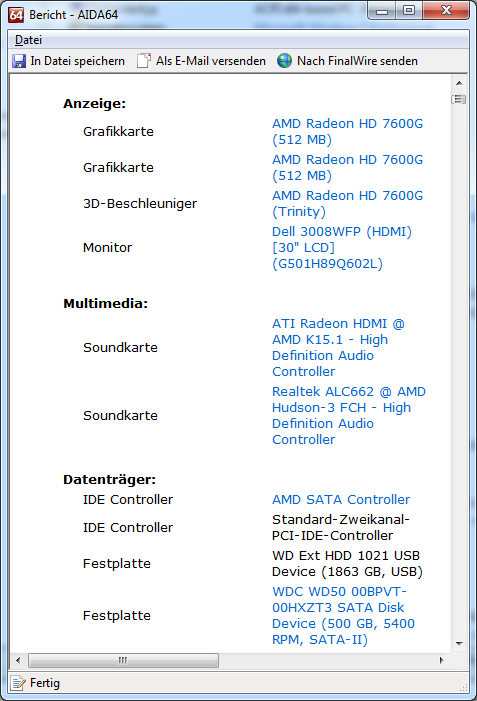477x701 pixels.
Task: Open the Datei menu
Action: pyautogui.click(x=28, y=40)
